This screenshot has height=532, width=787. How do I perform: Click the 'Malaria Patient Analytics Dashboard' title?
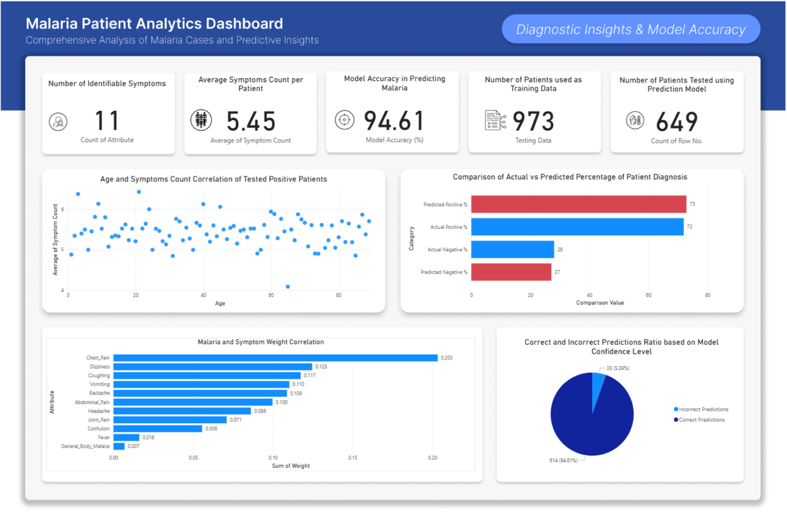[155, 24]
